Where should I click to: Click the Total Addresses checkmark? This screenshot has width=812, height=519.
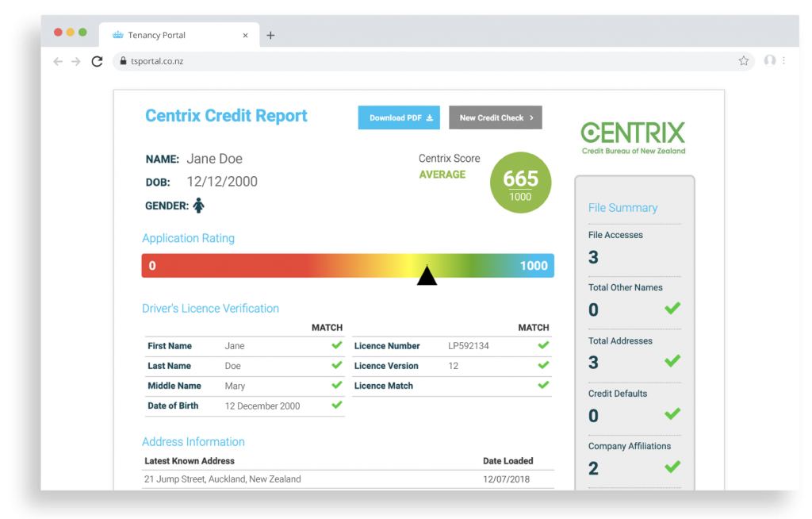pyautogui.click(x=672, y=361)
